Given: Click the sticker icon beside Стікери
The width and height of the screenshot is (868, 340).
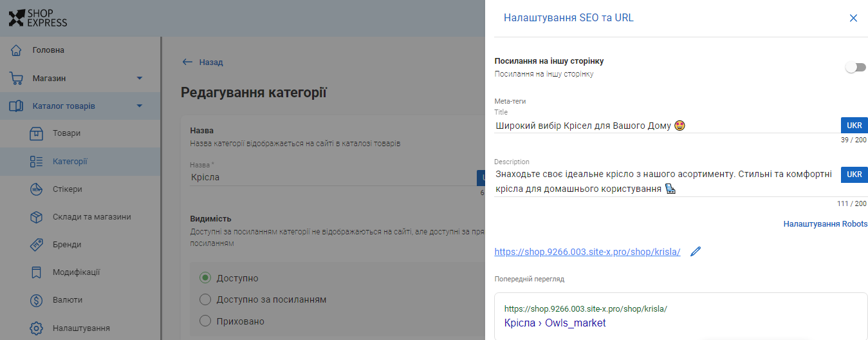Looking at the screenshot, I should tap(37, 189).
